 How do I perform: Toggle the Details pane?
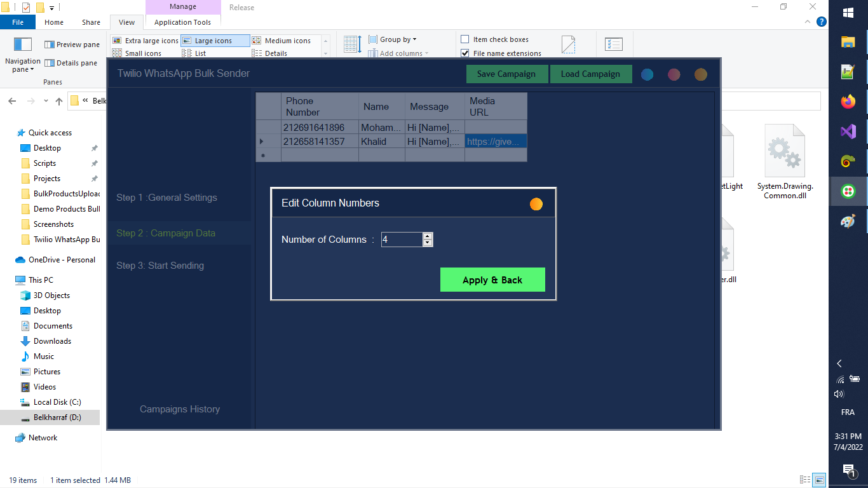point(71,63)
